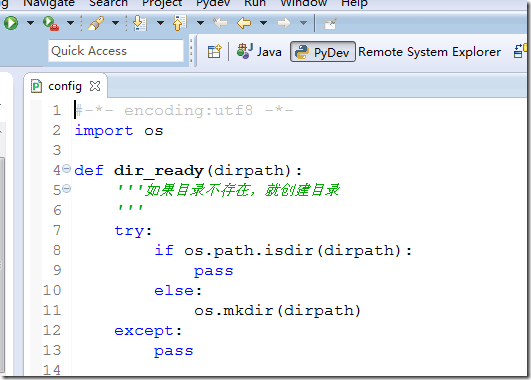531x380 pixels.
Task: Select the config editor tab
Action: (x=64, y=86)
